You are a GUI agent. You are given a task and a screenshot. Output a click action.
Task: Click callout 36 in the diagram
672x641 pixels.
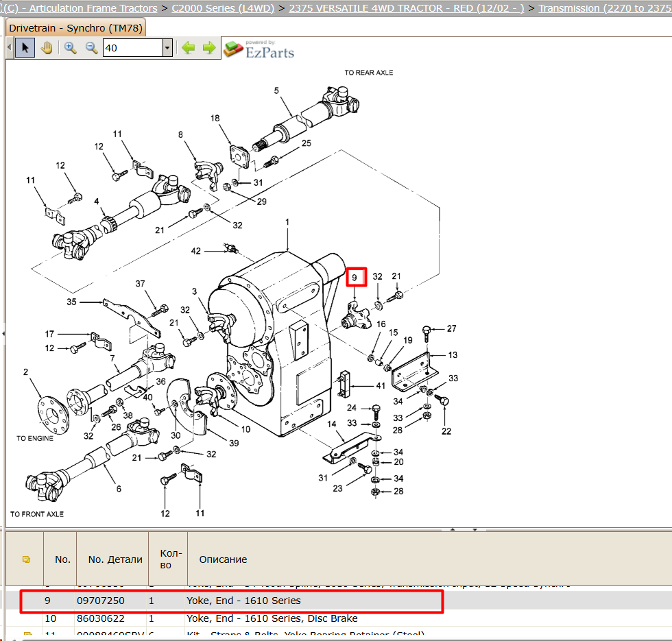click(160, 381)
